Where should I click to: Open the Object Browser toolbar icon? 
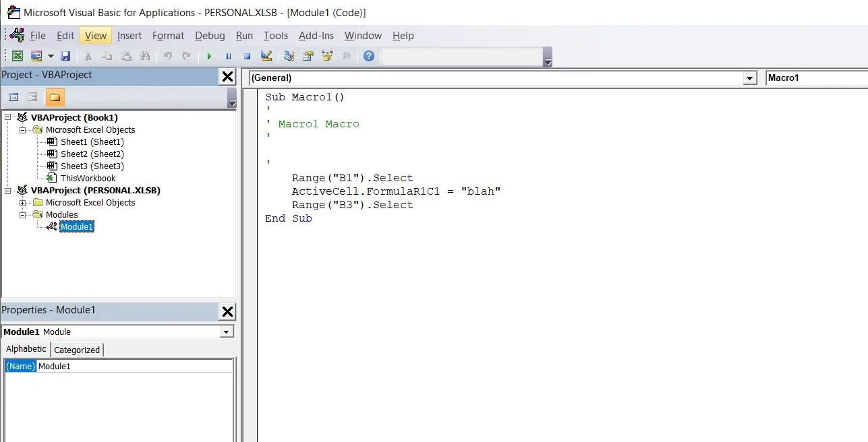coord(327,56)
